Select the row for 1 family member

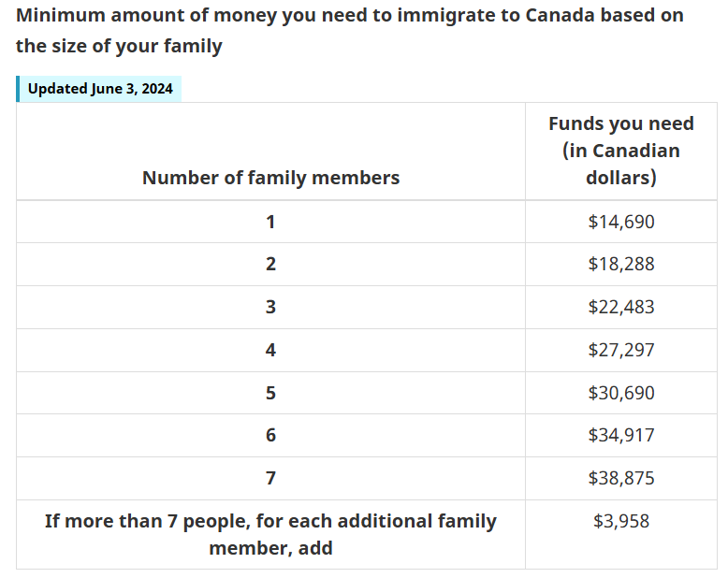coord(367,222)
